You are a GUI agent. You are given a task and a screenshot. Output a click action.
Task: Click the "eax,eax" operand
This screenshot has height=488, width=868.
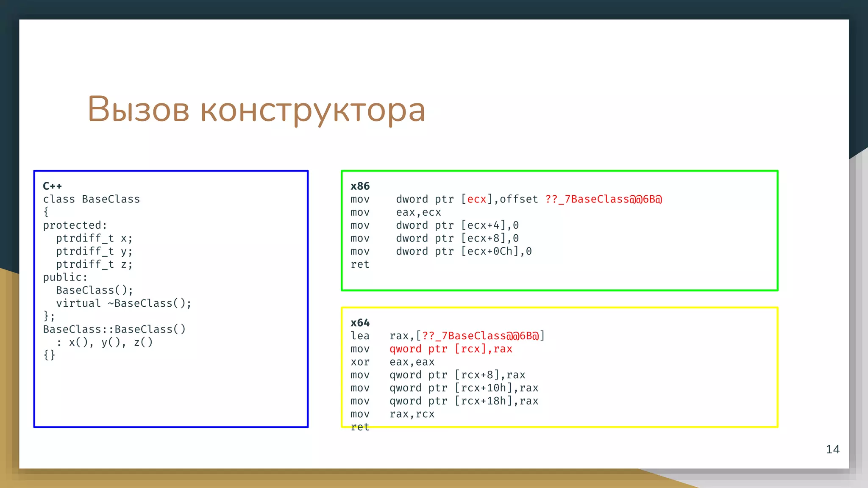412,362
